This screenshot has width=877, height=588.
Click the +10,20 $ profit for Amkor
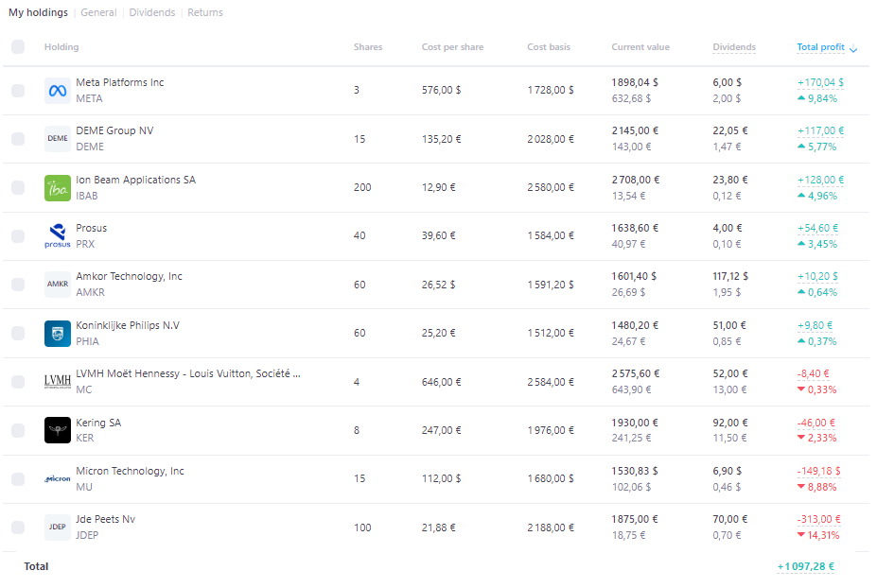coord(817,276)
